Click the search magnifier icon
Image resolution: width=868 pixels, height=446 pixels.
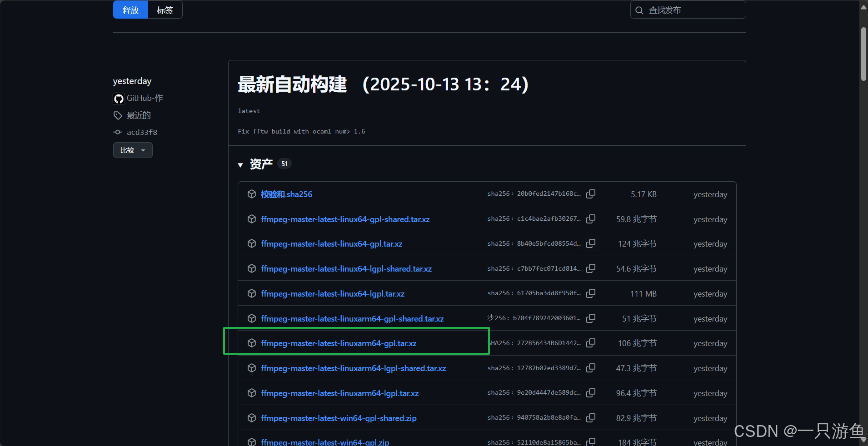pyautogui.click(x=639, y=10)
